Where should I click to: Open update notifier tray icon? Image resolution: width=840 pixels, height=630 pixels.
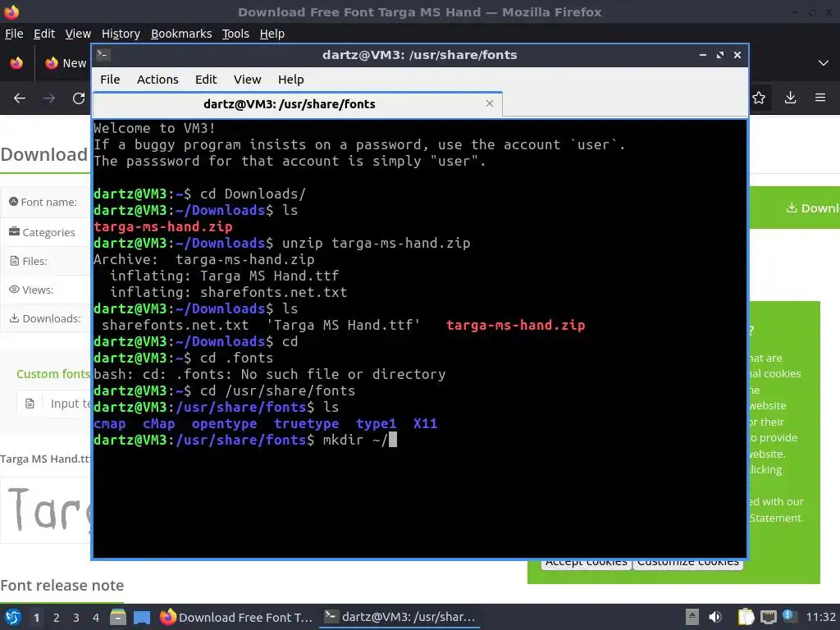[x=788, y=616]
